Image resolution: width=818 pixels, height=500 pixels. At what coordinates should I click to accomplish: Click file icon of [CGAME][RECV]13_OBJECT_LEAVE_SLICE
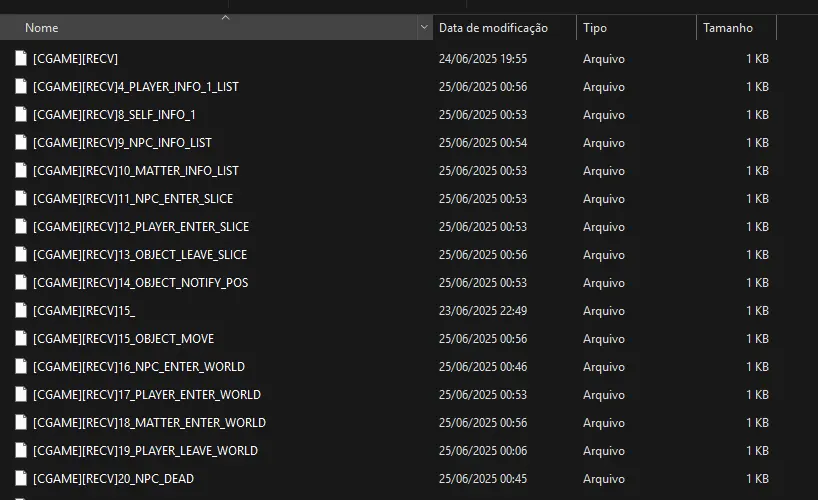21,255
